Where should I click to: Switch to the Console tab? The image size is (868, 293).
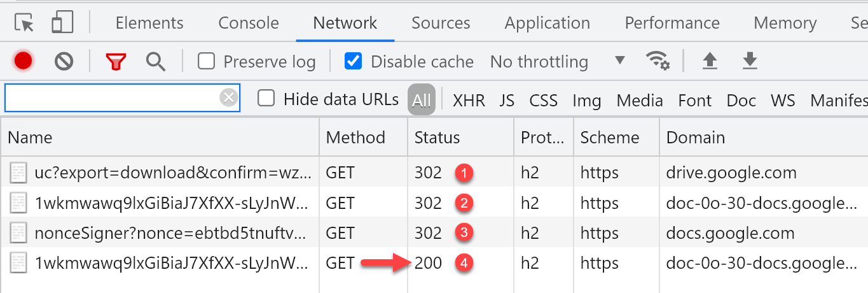(x=249, y=23)
